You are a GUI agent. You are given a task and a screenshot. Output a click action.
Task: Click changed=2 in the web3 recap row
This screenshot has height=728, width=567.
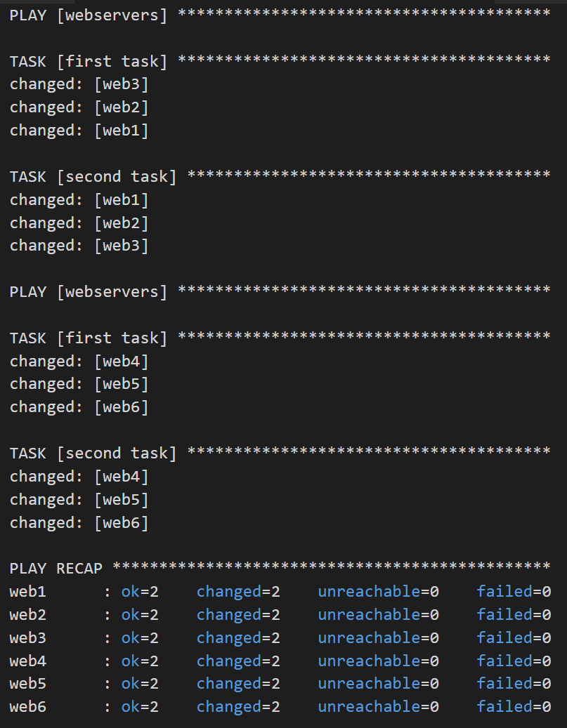click(238, 638)
